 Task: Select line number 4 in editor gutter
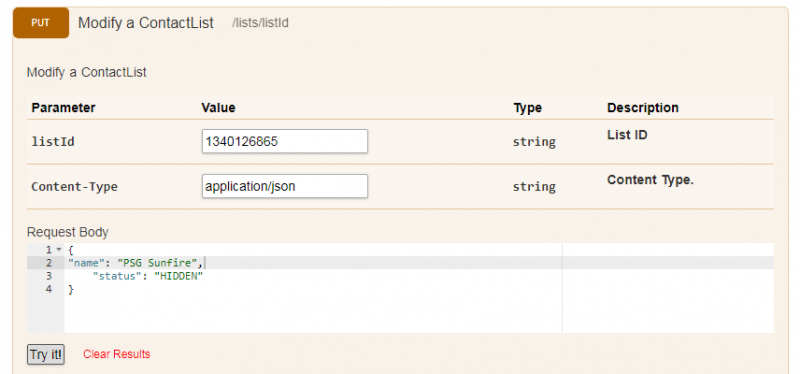[49, 289]
